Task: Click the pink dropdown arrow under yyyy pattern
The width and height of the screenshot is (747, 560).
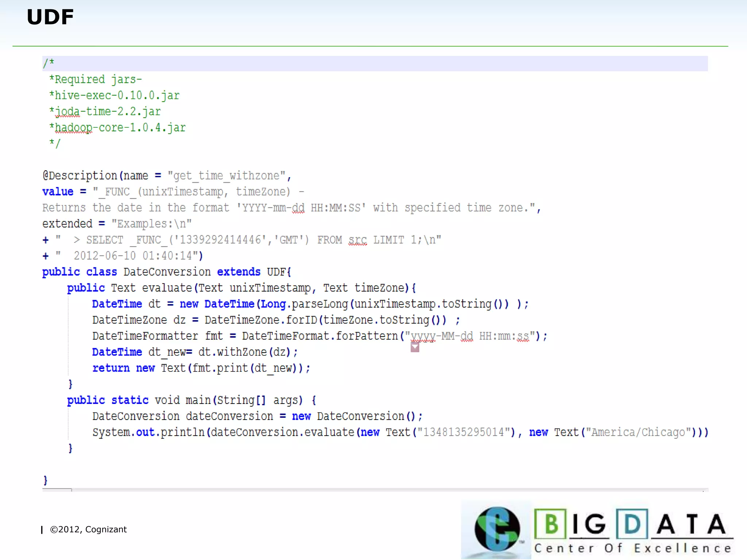Action: 415,347
